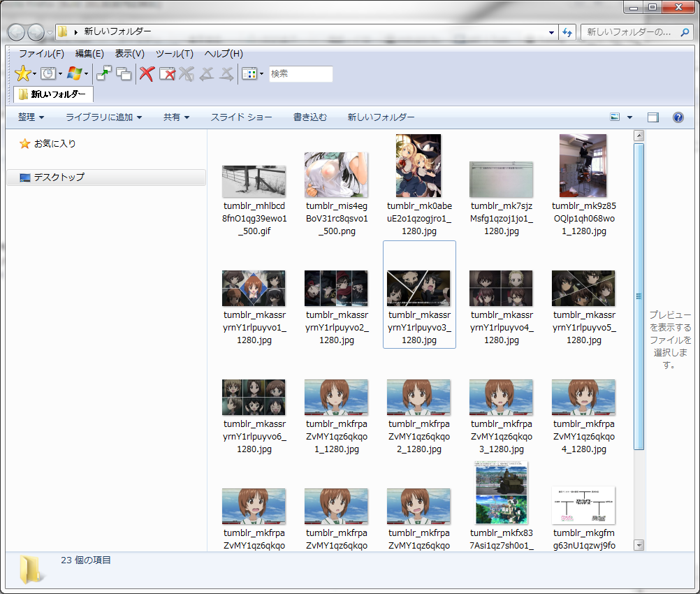This screenshot has height=594, width=700.
Task: Click the clock recently-closed tabs icon
Action: tap(48, 73)
